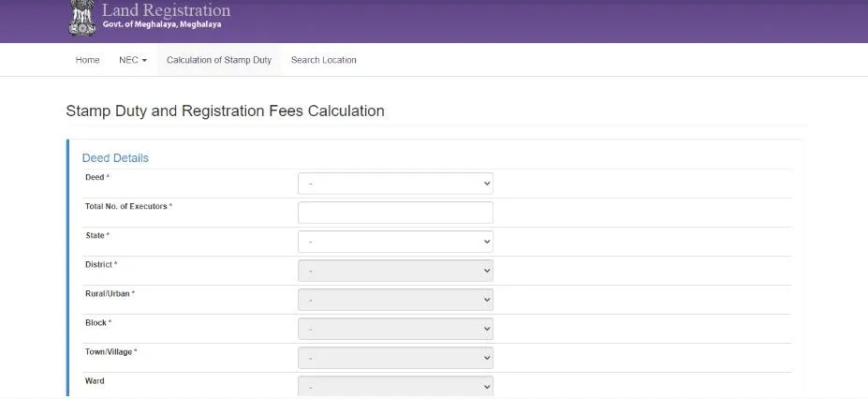Viewport: 868px width, 399px height.
Task: Click the Deed Details section heading
Action: (115, 157)
